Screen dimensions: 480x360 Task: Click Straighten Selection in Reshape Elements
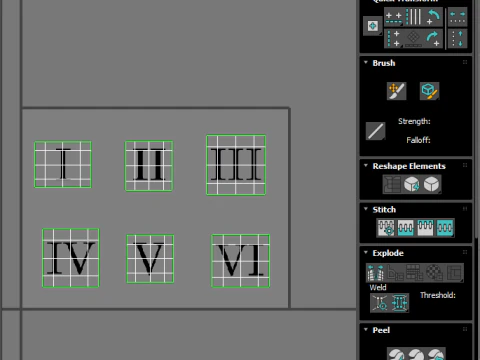[392, 184]
